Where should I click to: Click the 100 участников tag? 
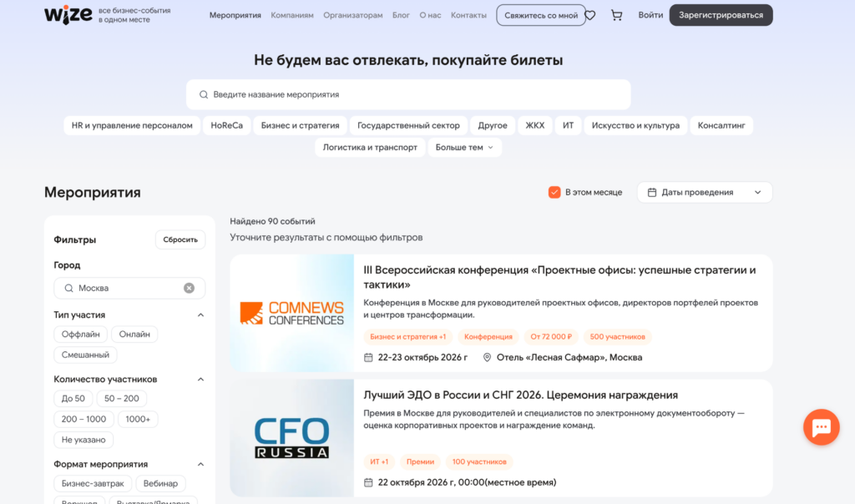479,462
